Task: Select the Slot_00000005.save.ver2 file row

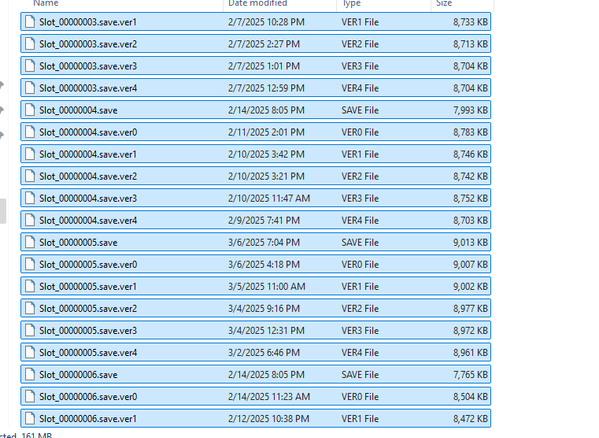Action: [x=256, y=308]
